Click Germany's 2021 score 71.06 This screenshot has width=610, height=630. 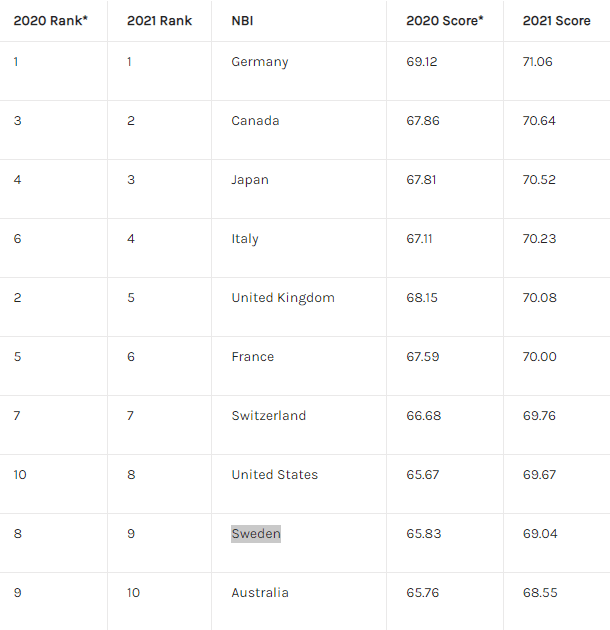pyautogui.click(x=539, y=62)
